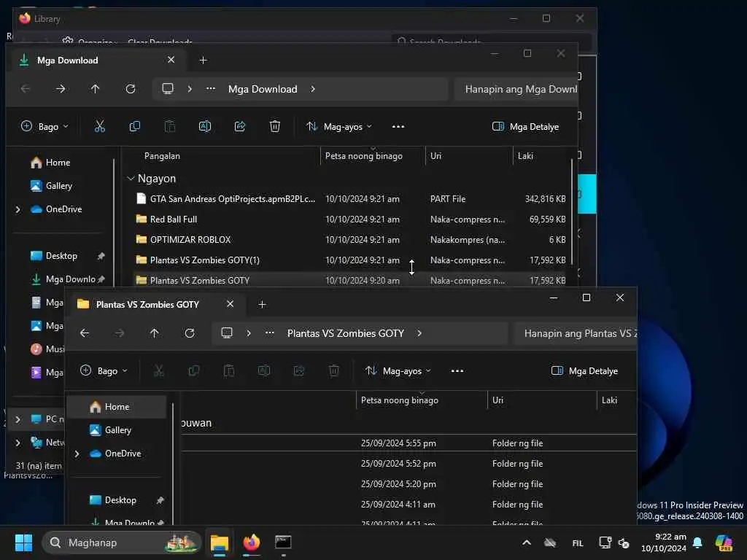Open Mag-ayos dropdown in Plantas VS Zombies window
The width and height of the screenshot is (747, 560).
(398, 371)
